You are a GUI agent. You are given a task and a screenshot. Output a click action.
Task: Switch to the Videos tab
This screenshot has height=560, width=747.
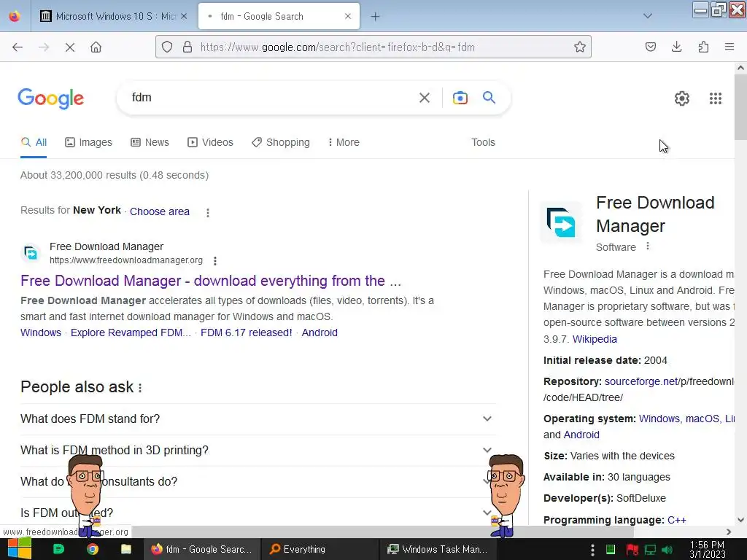(x=210, y=142)
